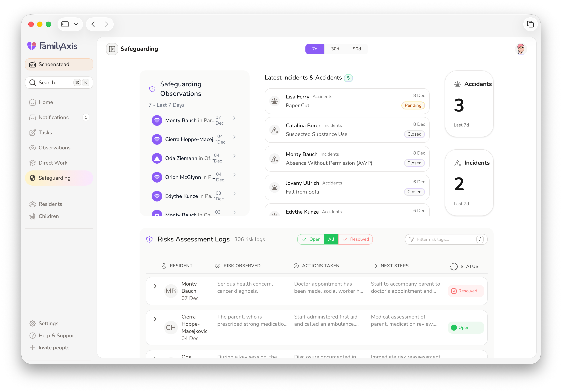Image resolution: width=562 pixels, height=392 pixels.
Task: Collapse the sidebar panel icon beside Safeguarding
Action: [x=112, y=49]
